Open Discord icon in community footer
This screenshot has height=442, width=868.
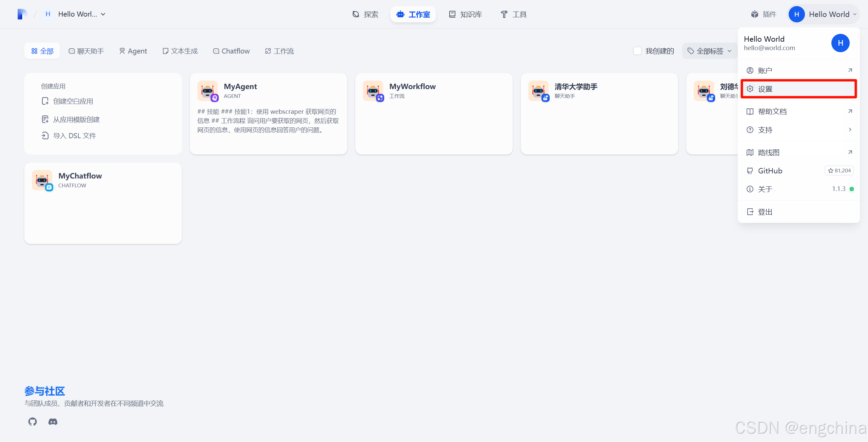tap(53, 422)
